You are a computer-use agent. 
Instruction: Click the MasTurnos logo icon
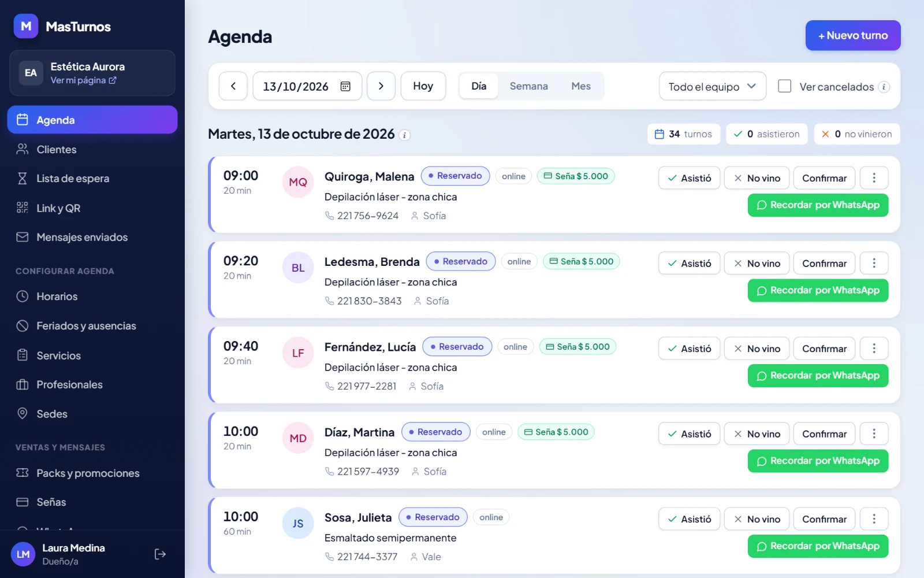pos(26,26)
